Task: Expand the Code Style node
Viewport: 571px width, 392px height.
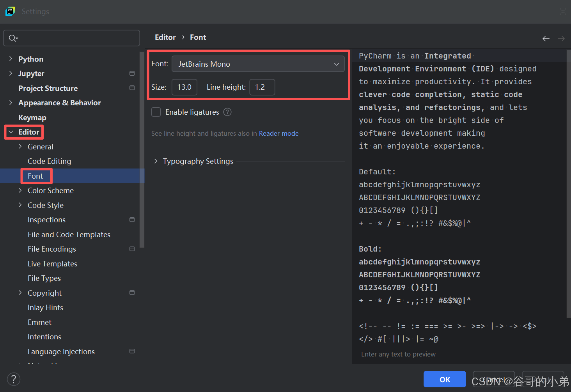Action: (20, 205)
